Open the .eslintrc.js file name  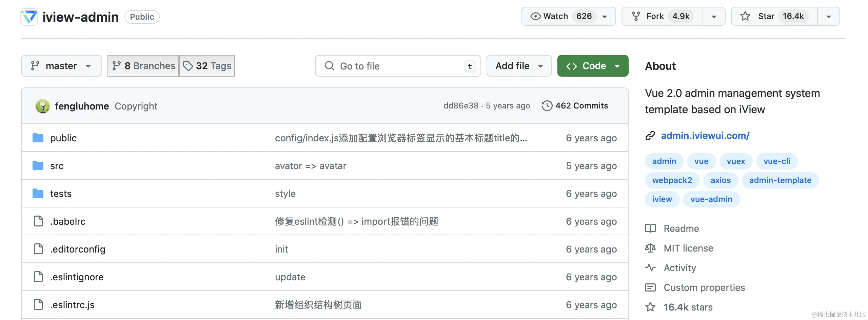72,305
